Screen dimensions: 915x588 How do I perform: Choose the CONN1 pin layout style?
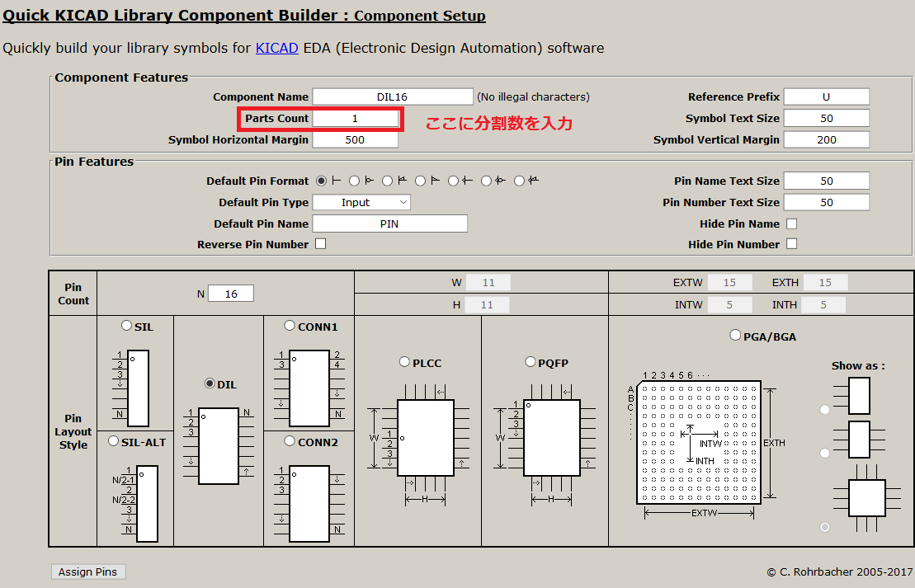(290, 326)
